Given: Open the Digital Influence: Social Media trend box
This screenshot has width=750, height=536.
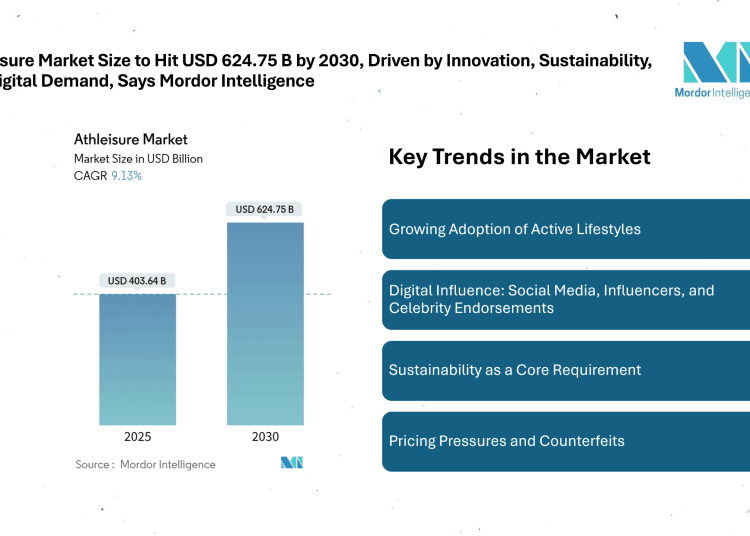Looking at the screenshot, I should coord(566,299).
